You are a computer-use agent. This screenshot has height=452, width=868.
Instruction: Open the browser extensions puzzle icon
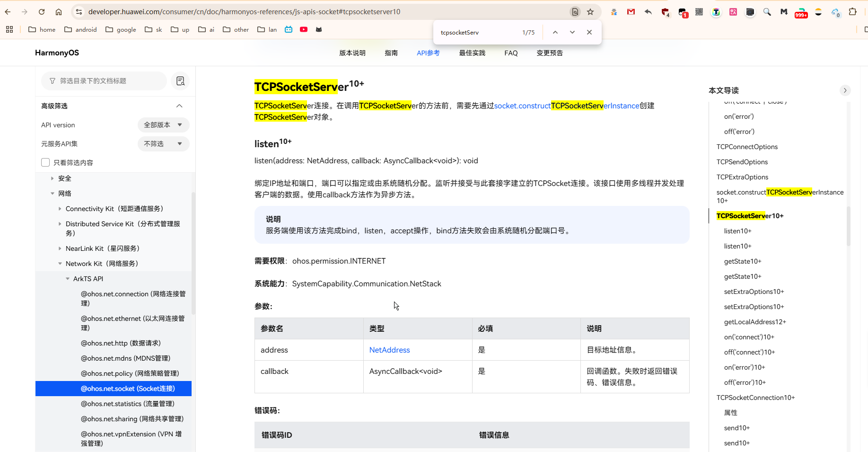point(853,12)
